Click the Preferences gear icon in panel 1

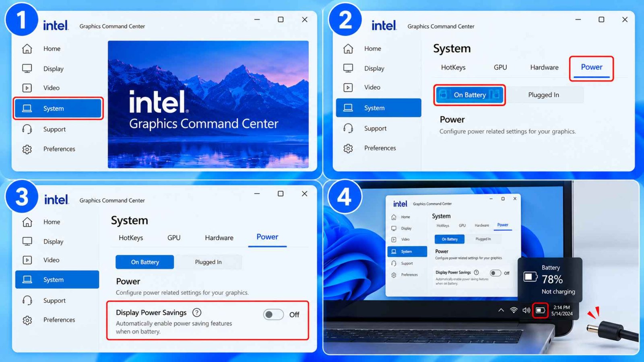coord(27,149)
